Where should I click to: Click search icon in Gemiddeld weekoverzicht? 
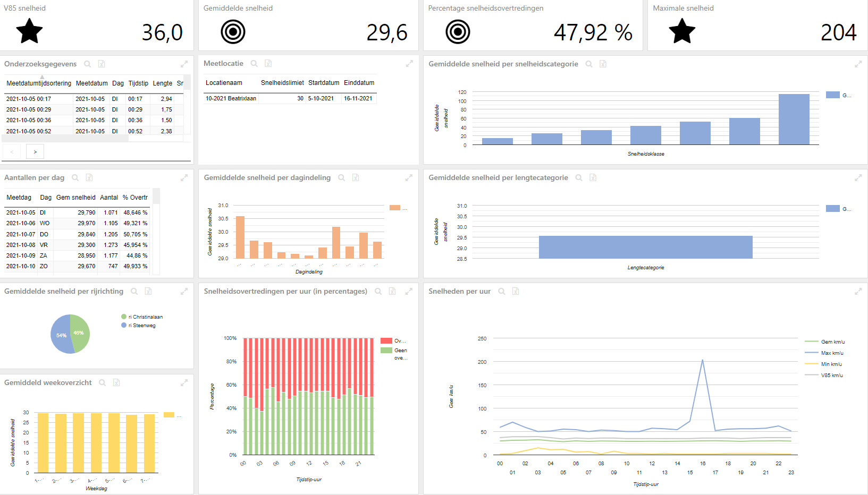103,382
